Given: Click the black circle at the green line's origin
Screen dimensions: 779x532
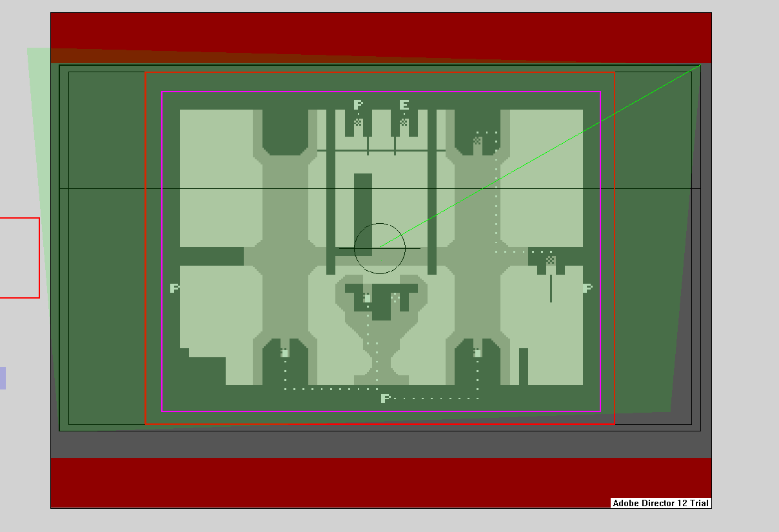Looking at the screenshot, I should (380, 248).
